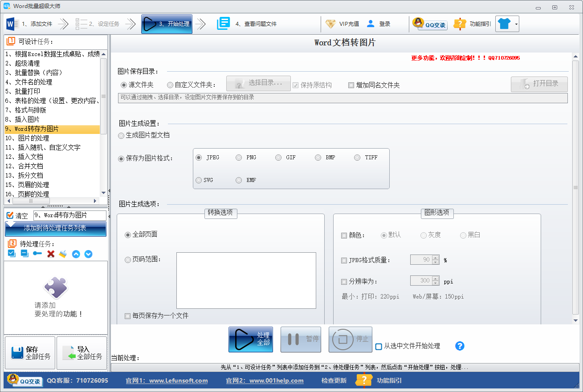Click the checklist icon for 设定任务
This screenshot has width=583, height=392.
point(81,24)
